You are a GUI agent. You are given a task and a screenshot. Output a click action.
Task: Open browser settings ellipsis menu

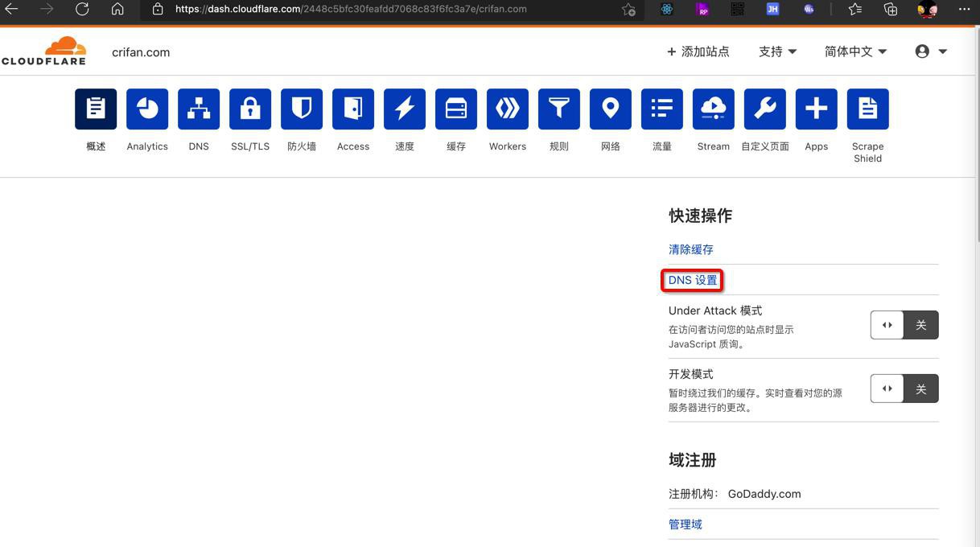tap(965, 9)
